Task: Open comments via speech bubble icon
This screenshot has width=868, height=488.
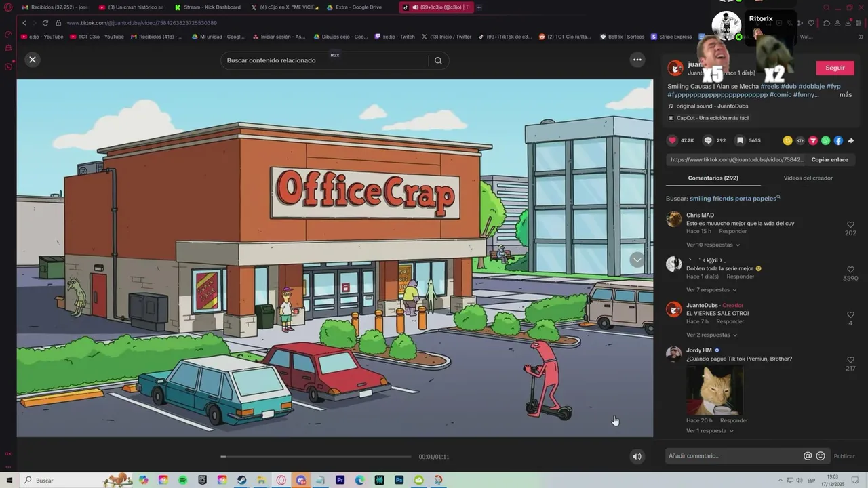Action: 708,140
